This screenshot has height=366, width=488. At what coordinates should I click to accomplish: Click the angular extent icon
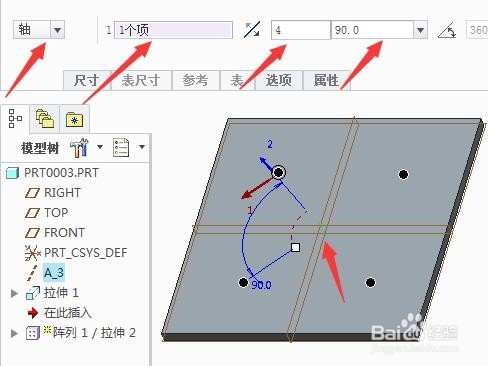point(447,30)
